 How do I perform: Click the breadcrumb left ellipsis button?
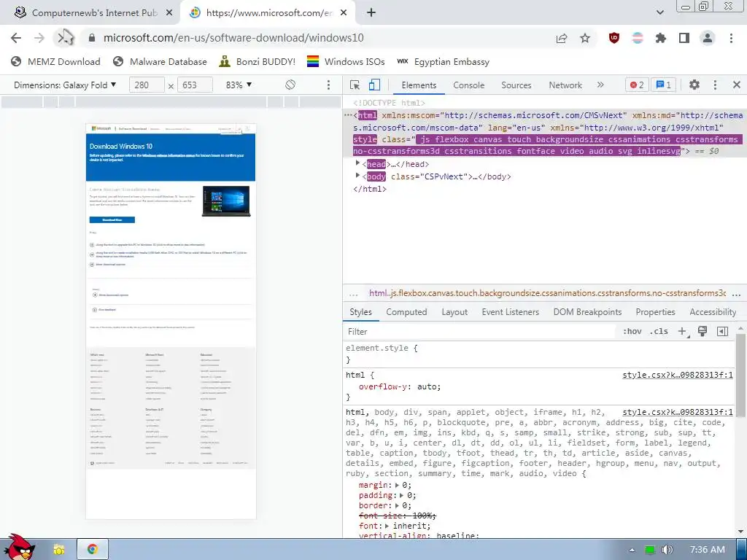tap(354, 294)
